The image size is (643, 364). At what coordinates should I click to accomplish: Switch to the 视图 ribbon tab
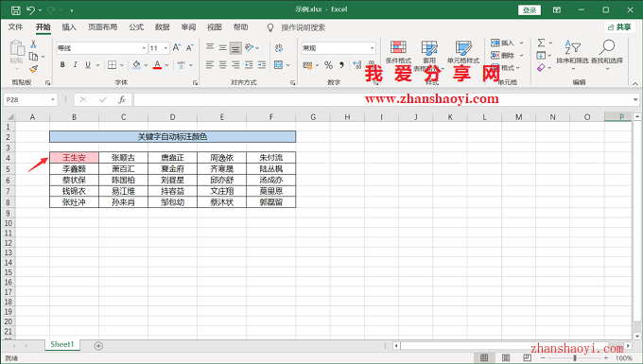(x=215, y=27)
